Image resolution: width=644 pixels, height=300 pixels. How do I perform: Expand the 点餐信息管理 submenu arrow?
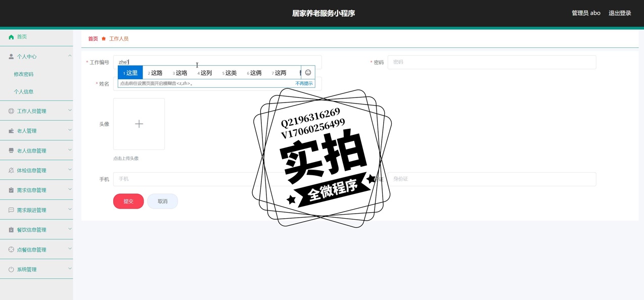click(x=70, y=249)
